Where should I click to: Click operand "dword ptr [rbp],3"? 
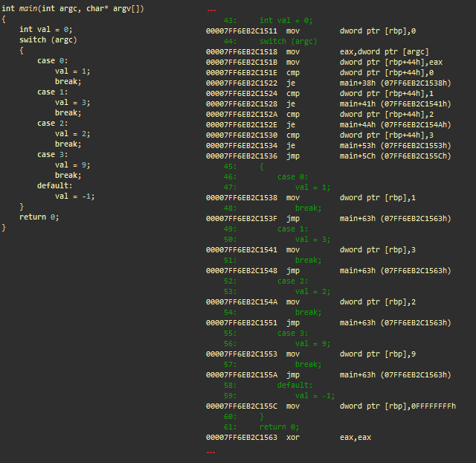[378, 249]
